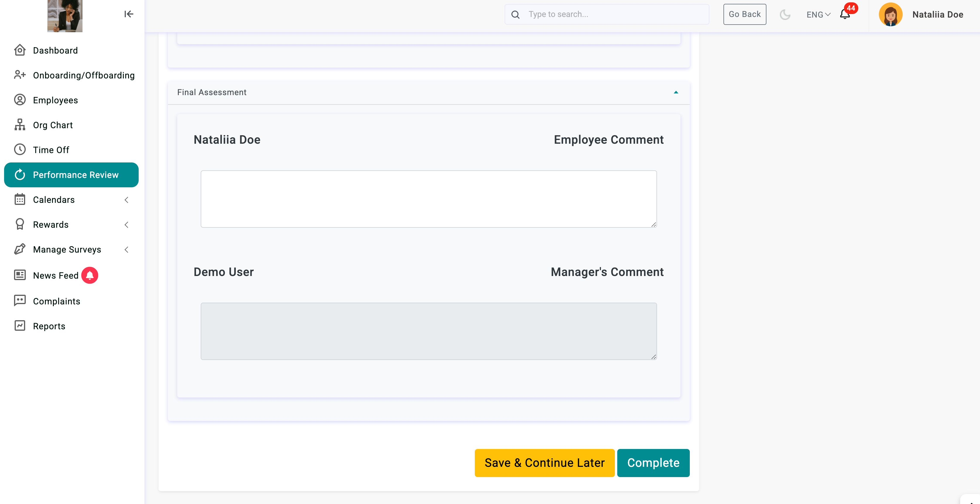This screenshot has width=980, height=504.
Task: Click the Reports chart icon
Action: pyautogui.click(x=20, y=326)
